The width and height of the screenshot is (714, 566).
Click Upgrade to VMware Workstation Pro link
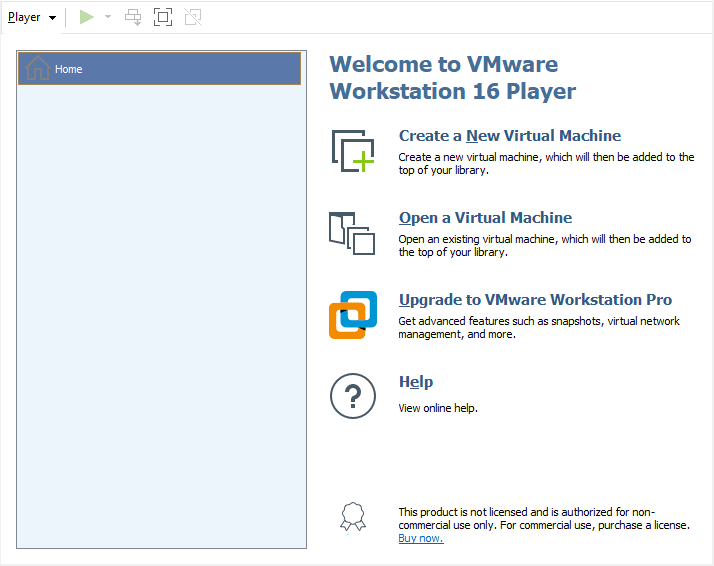pos(536,300)
